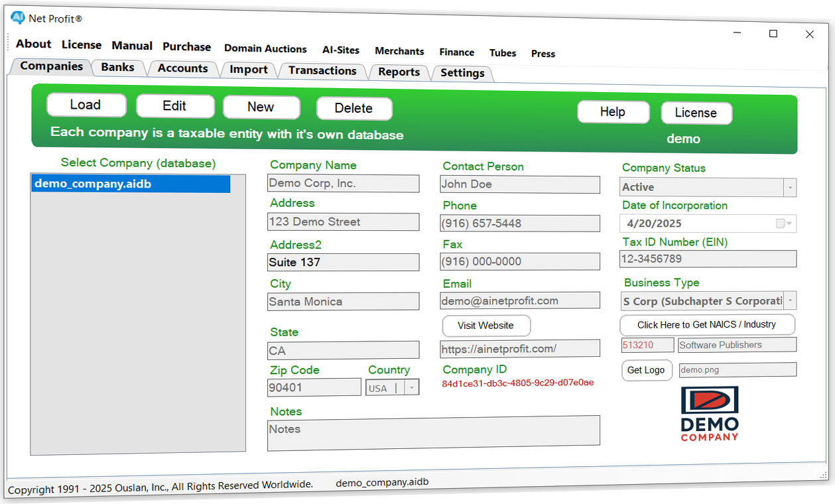The image size is (835, 504).
Task: Click the Fax field (916) 000-0000
Action: click(520, 261)
